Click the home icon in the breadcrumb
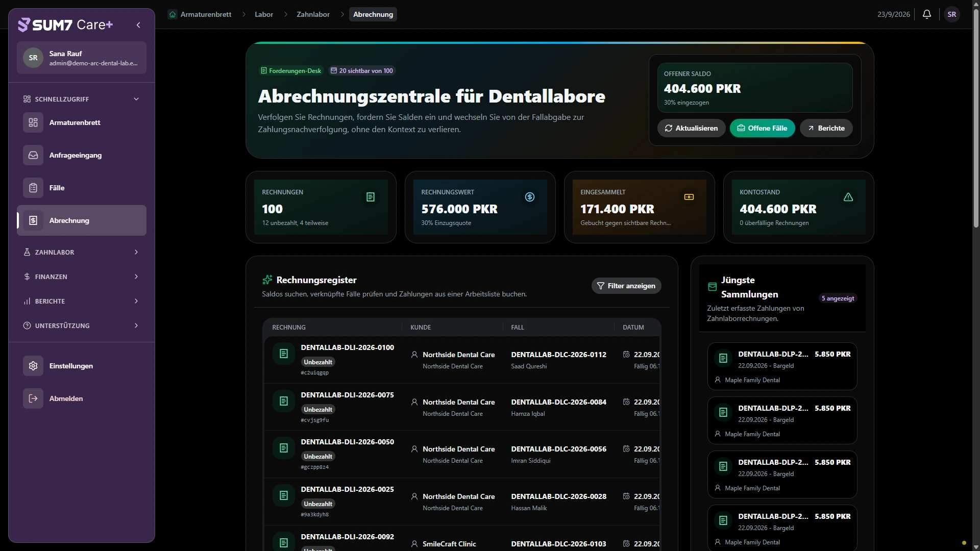Screen dimensions: 980x551 pyautogui.click(x=173, y=14)
